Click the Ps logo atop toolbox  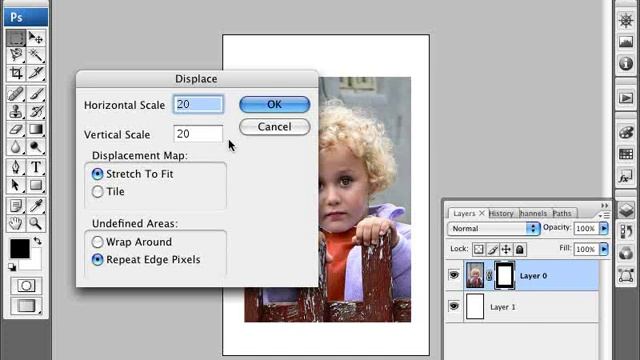[26, 17]
